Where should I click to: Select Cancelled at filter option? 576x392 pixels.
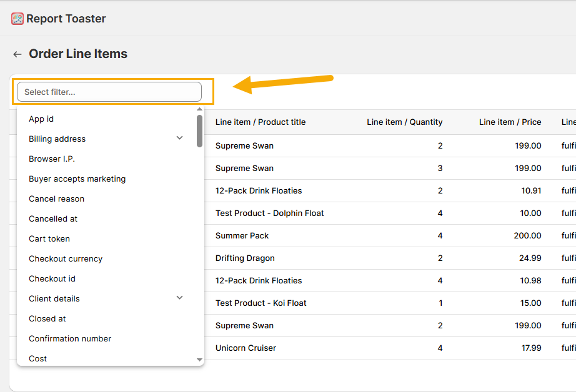point(53,218)
